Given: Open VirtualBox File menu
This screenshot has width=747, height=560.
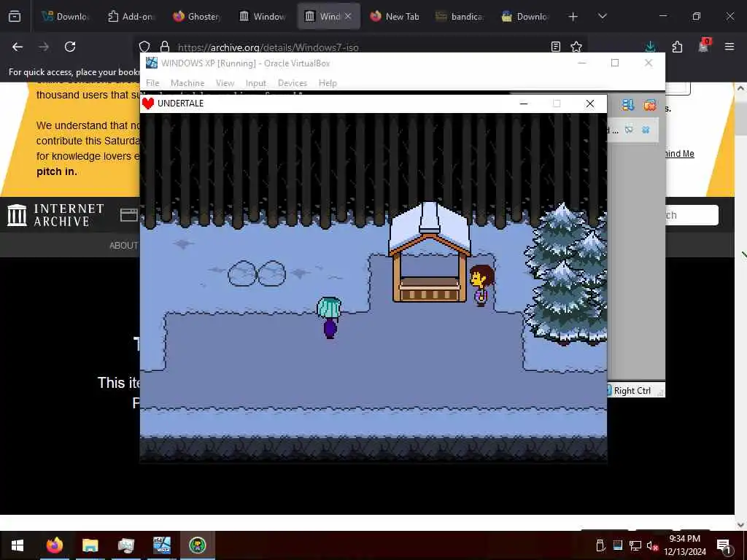Looking at the screenshot, I should (x=152, y=83).
